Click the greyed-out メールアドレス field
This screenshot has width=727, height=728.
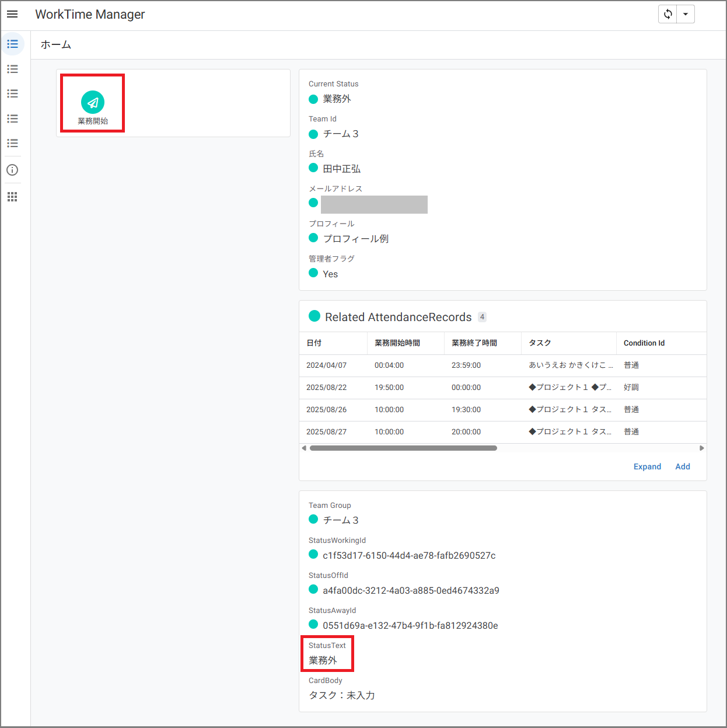click(x=374, y=204)
